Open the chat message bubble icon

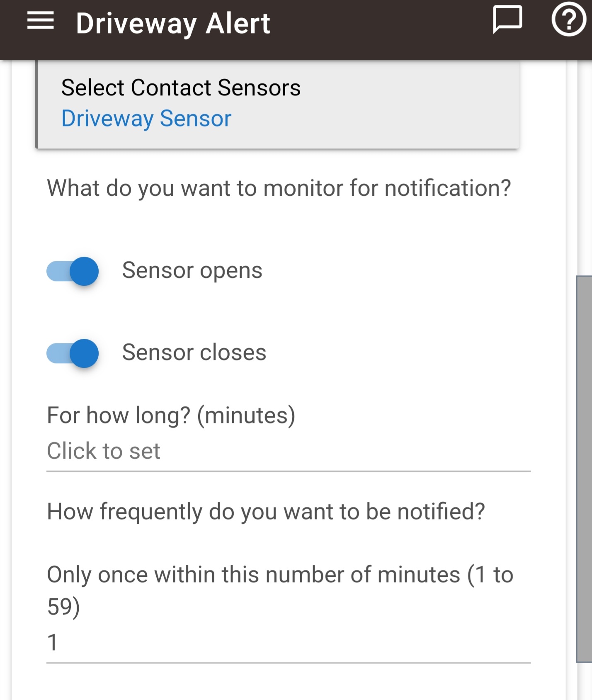[507, 19]
